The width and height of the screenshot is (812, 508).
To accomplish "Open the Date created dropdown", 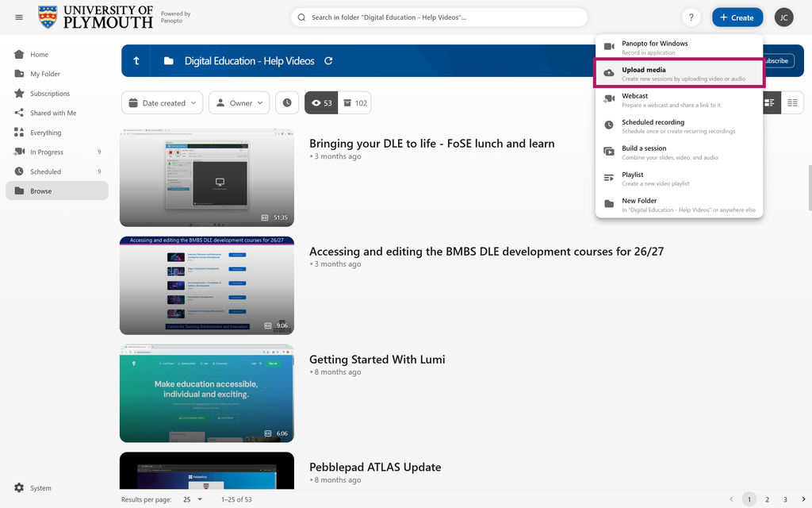I will tap(162, 102).
